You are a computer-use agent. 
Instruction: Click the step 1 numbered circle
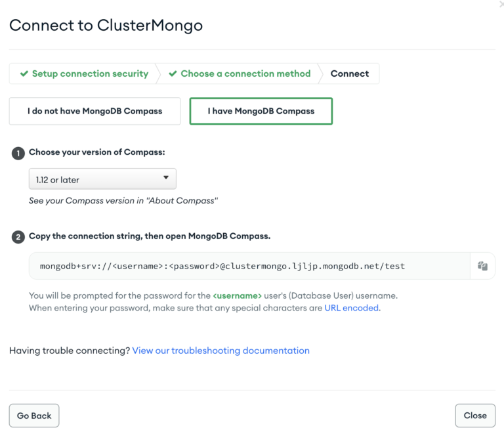[x=18, y=153]
